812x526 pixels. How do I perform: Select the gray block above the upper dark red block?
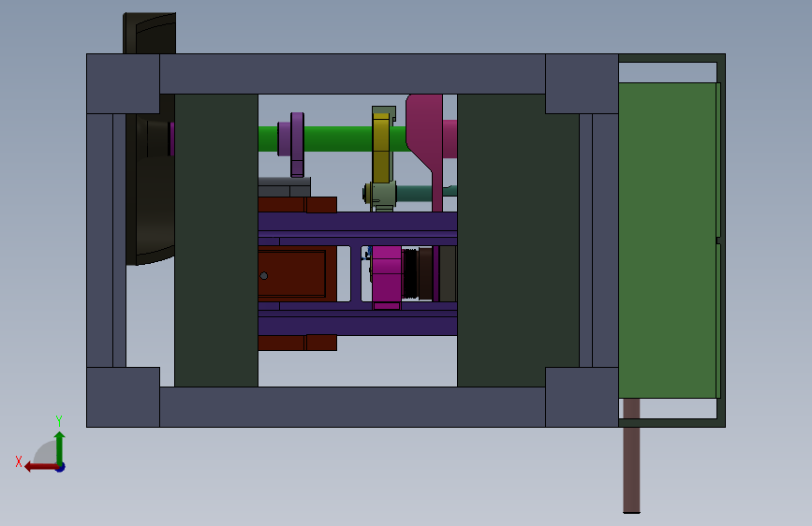(x=285, y=187)
